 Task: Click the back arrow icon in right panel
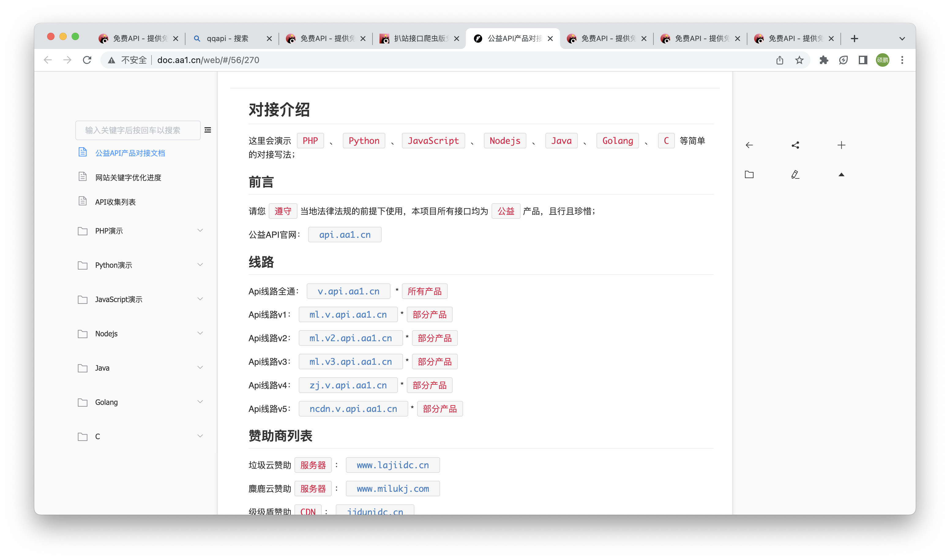pos(749,145)
